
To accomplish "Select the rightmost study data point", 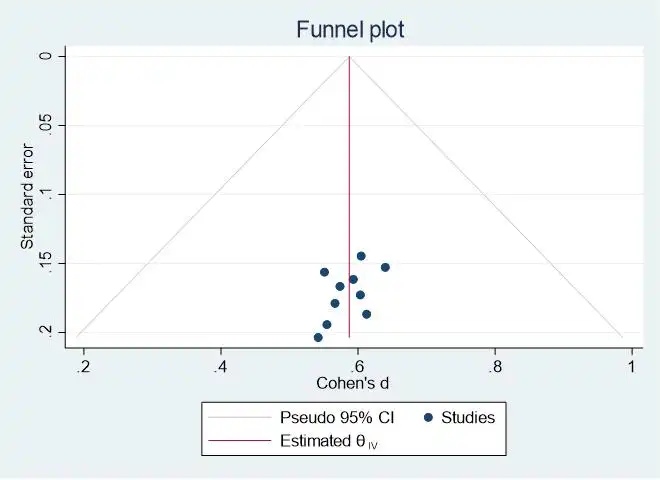I will coord(385,267).
